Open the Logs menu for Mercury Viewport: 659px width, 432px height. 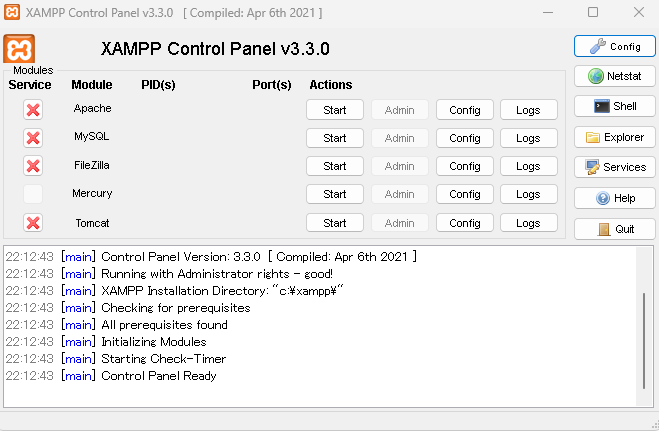(x=528, y=194)
